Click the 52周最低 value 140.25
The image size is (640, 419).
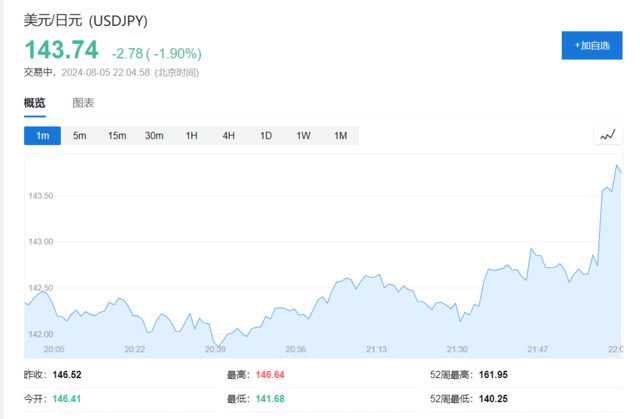493,399
